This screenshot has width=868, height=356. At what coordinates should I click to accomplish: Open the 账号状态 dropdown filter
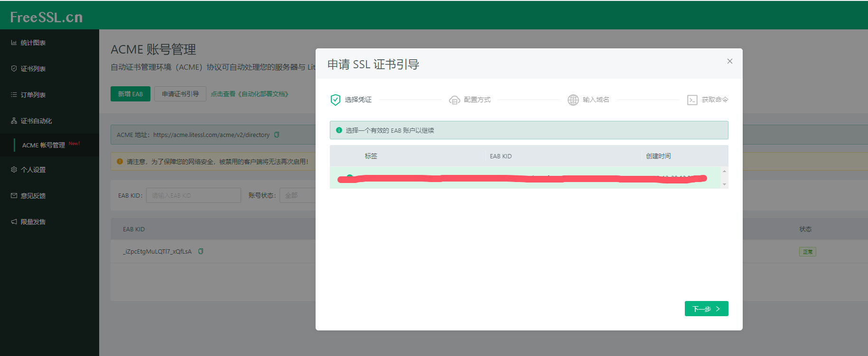(x=298, y=195)
